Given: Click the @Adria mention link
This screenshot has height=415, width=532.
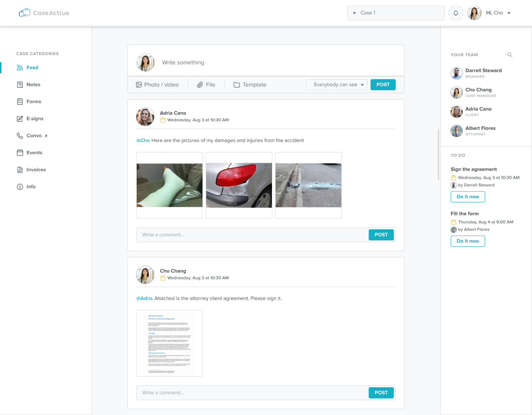Looking at the screenshot, I should point(144,298).
